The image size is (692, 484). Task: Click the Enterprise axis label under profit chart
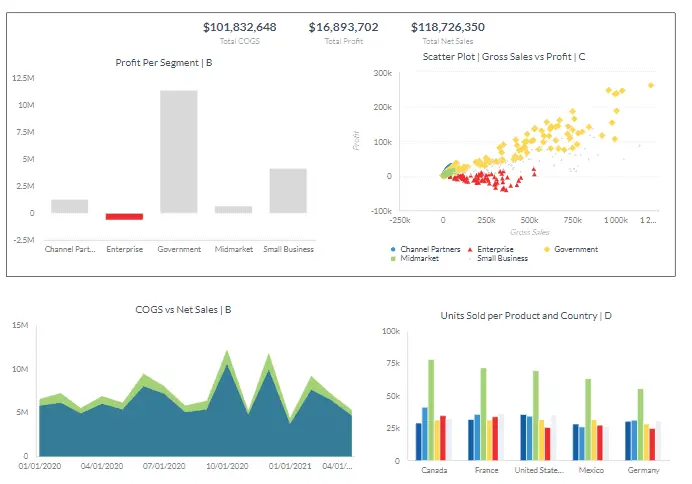(x=124, y=249)
